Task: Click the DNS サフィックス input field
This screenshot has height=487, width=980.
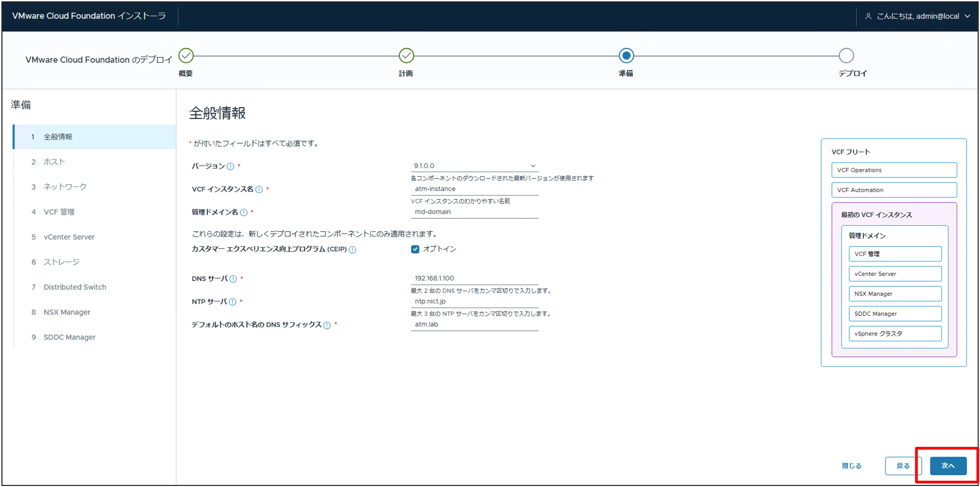Action: click(x=474, y=325)
